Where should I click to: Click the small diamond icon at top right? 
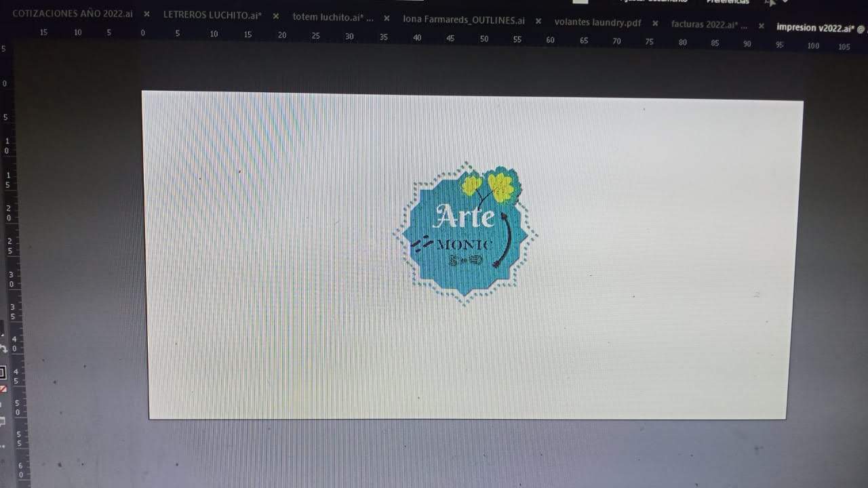click(x=787, y=3)
